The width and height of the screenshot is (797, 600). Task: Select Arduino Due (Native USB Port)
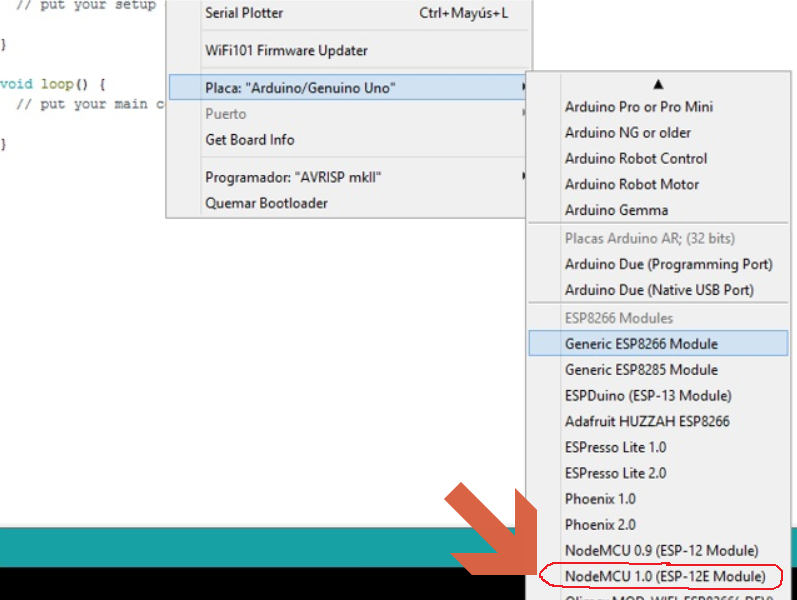point(658,290)
